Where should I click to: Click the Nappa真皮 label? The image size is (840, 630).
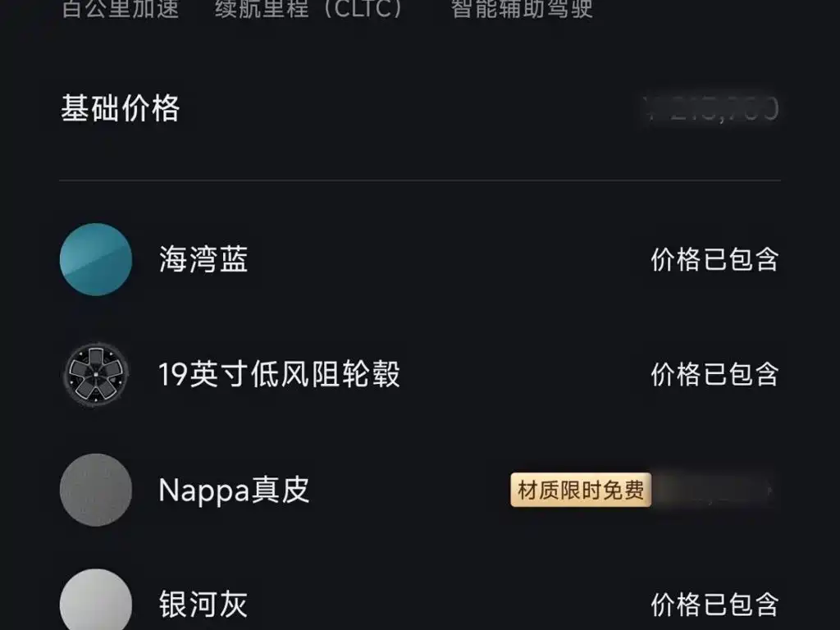click(x=234, y=491)
